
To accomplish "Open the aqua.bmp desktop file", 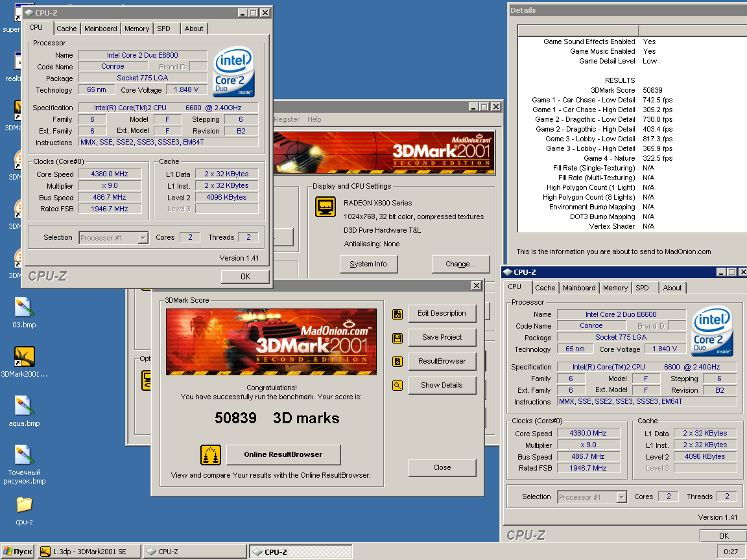I will (24, 410).
